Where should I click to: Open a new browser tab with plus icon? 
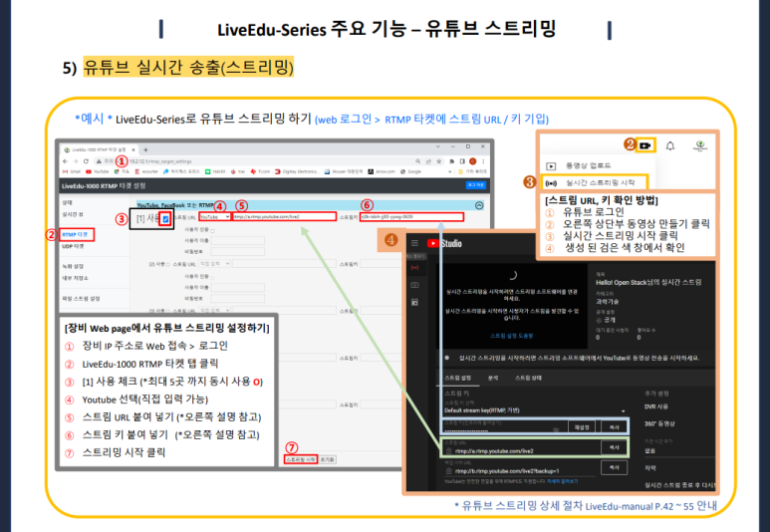pyautogui.click(x=145, y=149)
